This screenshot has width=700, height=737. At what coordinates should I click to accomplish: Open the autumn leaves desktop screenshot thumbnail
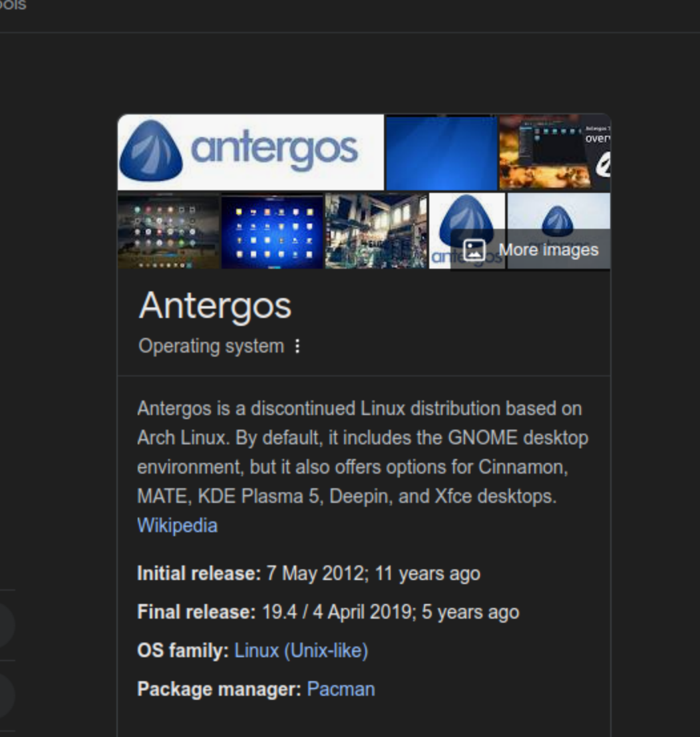pyautogui.click(x=555, y=152)
